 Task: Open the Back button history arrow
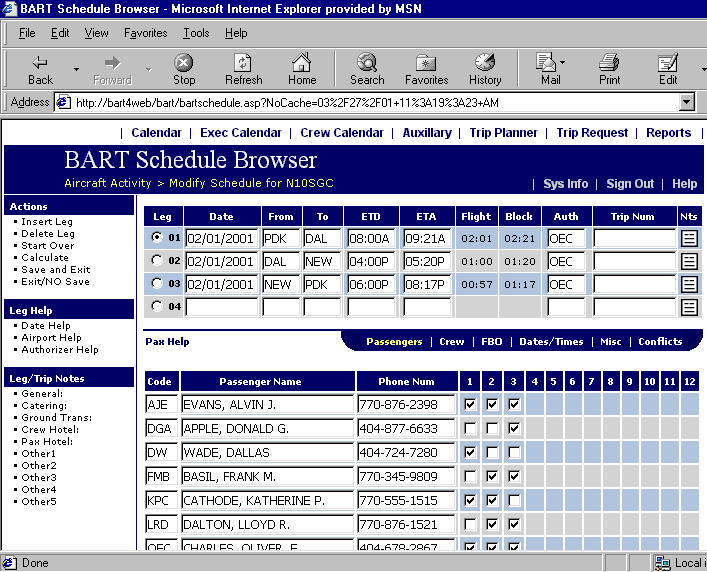tap(76, 69)
